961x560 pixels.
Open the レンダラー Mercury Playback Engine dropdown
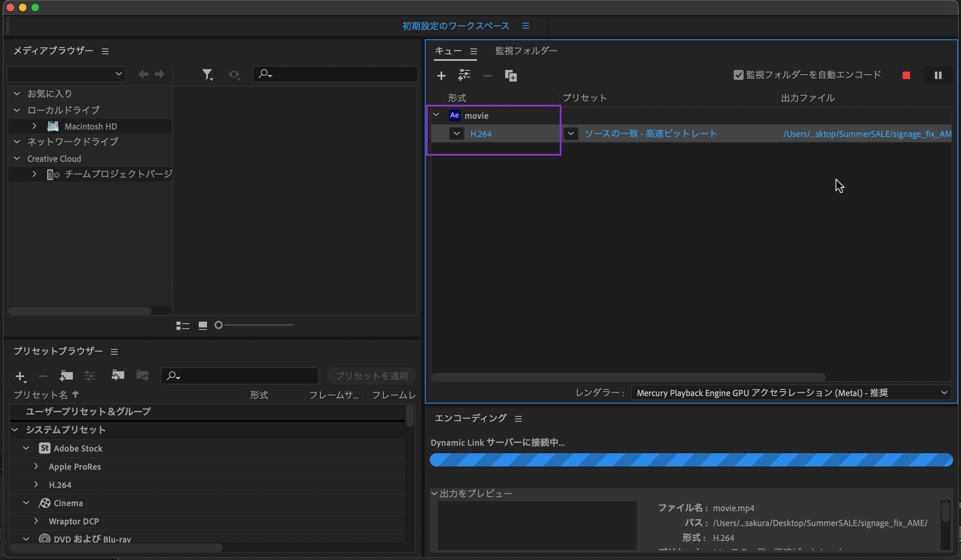pos(791,393)
